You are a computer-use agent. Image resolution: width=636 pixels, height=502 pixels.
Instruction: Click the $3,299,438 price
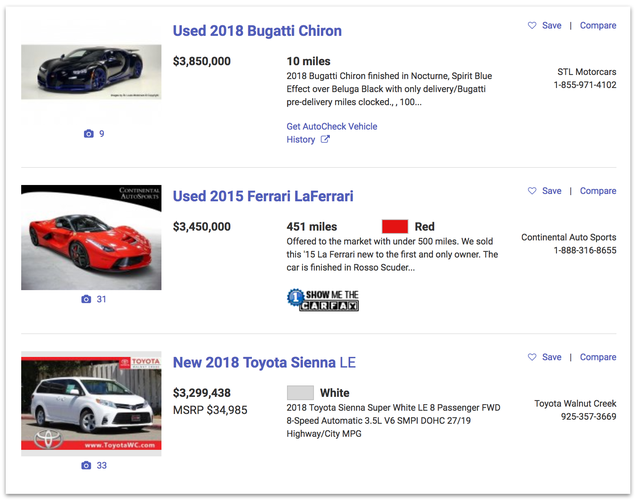[202, 393]
